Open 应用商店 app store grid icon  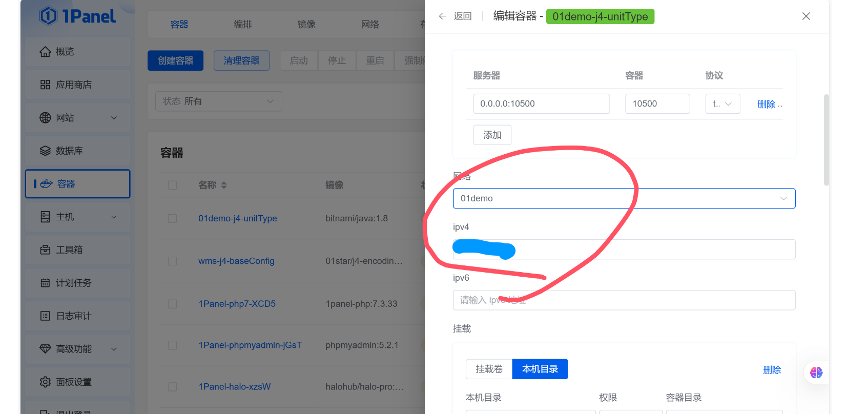click(45, 85)
